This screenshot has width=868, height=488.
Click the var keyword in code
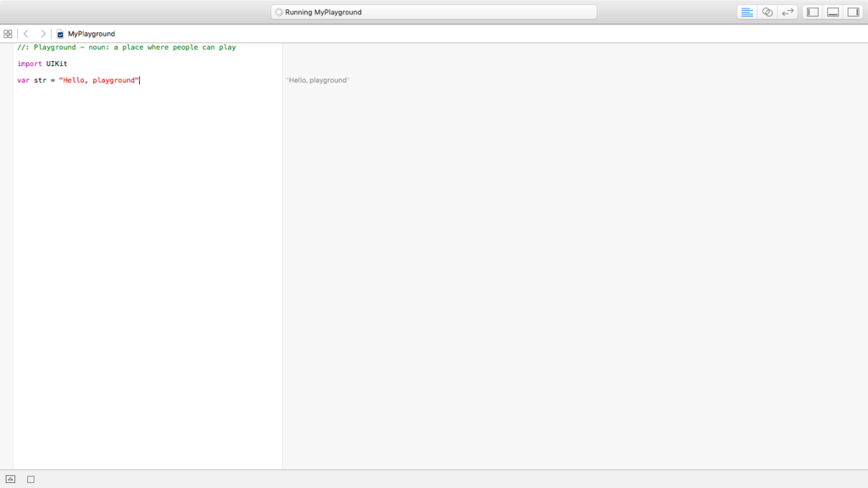pyautogui.click(x=23, y=80)
